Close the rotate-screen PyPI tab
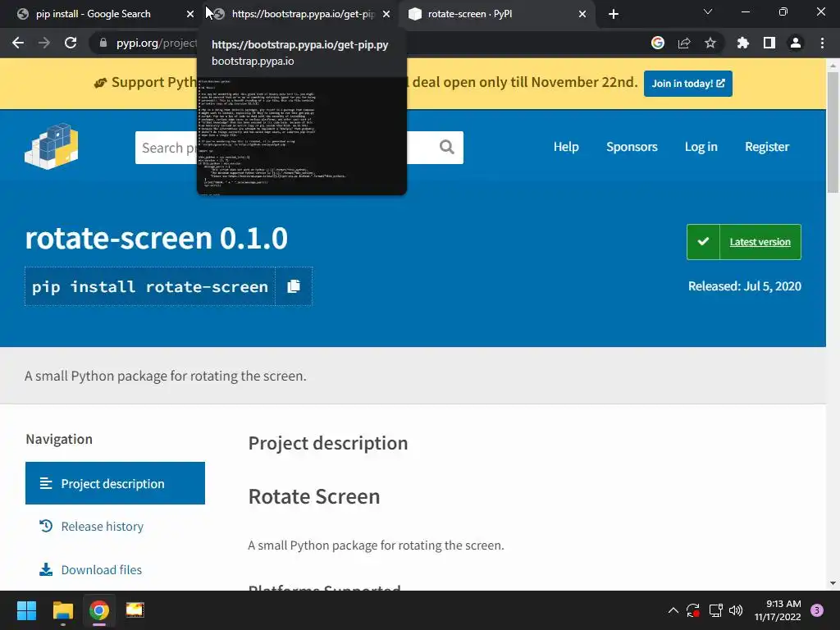840x630 pixels. (x=582, y=14)
